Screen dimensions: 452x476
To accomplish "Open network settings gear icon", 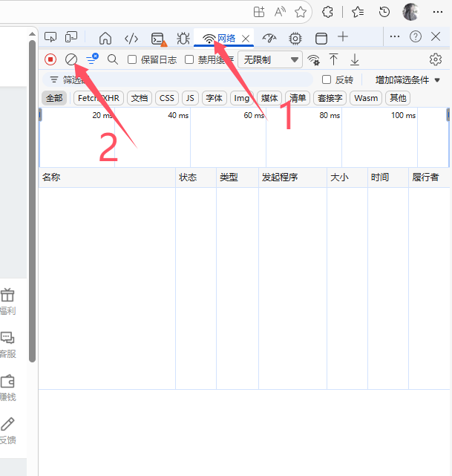I will click(x=436, y=59).
